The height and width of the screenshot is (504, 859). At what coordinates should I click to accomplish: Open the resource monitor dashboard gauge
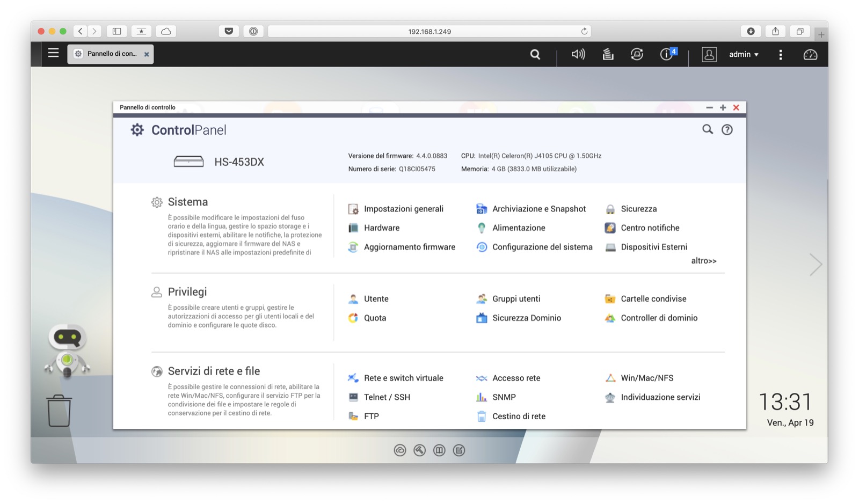tap(810, 54)
